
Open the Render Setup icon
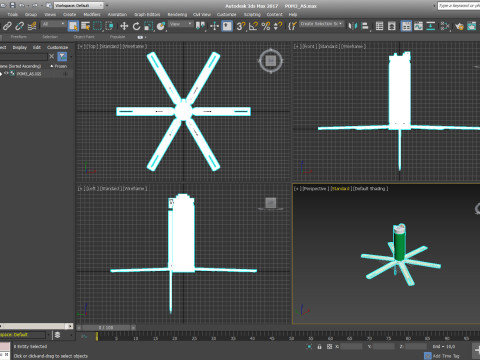[459, 26]
